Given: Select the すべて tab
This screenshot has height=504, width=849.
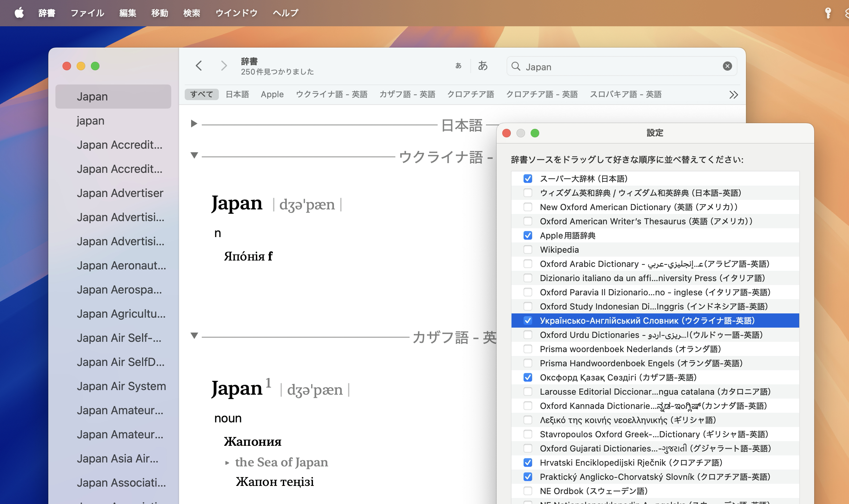Looking at the screenshot, I should click(x=201, y=94).
